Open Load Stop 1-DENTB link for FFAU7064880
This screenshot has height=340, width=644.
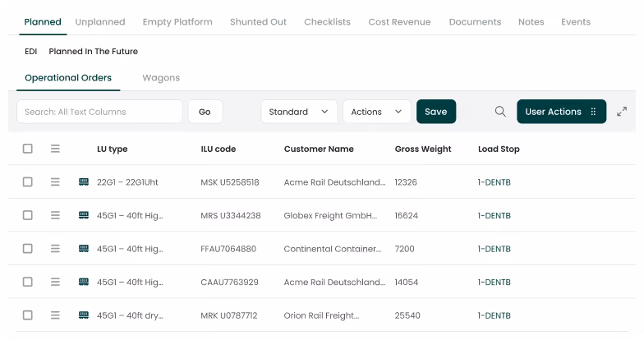pyautogui.click(x=494, y=248)
